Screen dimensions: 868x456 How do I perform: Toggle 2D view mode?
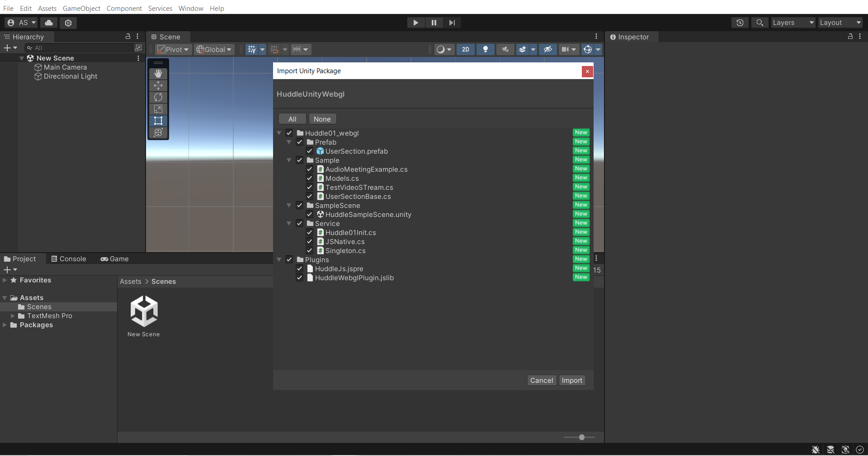pyautogui.click(x=466, y=50)
